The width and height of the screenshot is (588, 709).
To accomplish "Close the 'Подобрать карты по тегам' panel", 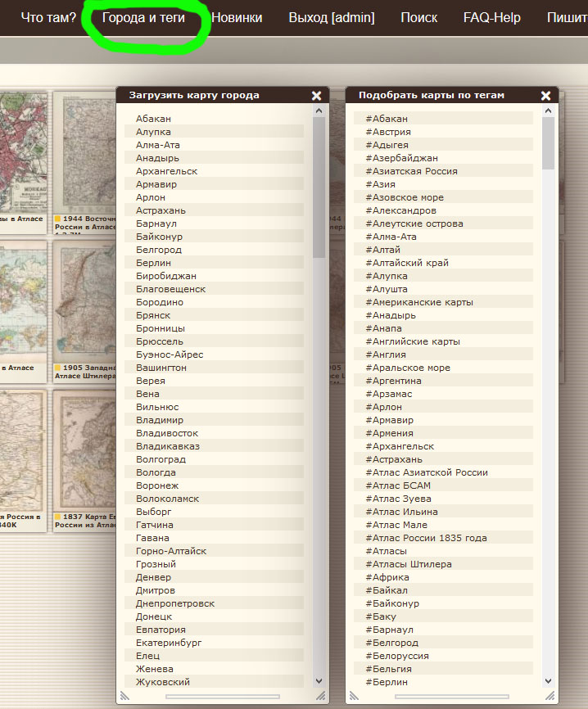I will pyautogui.click(x=546, y=96).
